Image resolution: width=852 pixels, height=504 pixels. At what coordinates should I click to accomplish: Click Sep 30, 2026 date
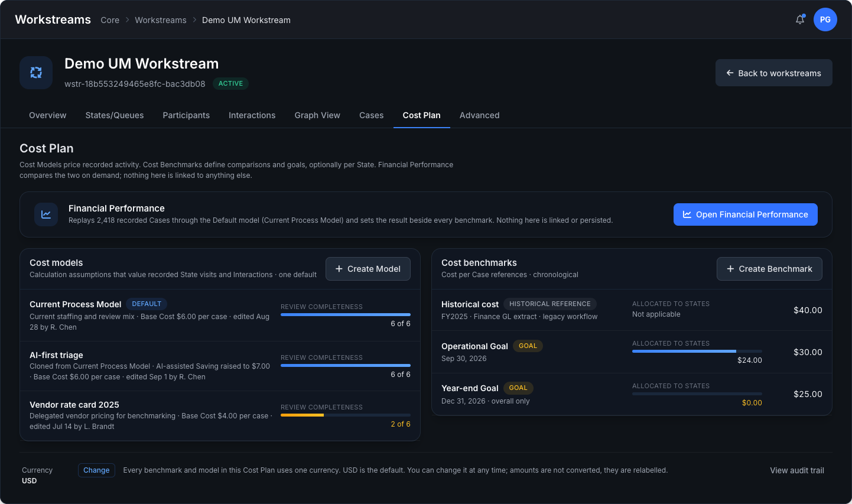pos(464,358)
